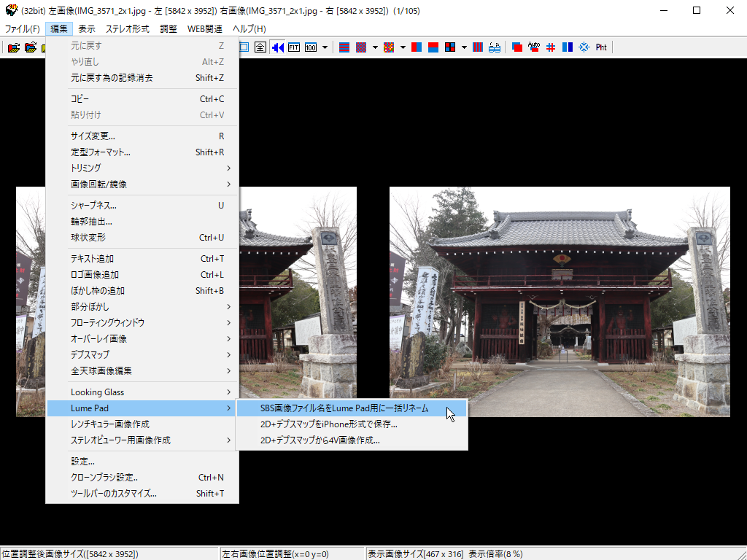The image size is (747, 560).
Task: Open ツールバーのカスタマイズ... menu entry
Action: [x=142, y=494]
